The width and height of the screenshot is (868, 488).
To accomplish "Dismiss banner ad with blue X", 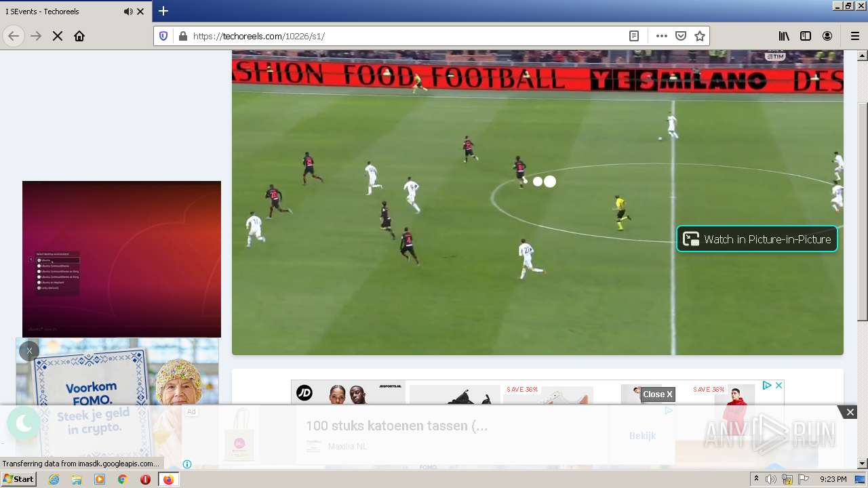I will (x=779, y=385).
